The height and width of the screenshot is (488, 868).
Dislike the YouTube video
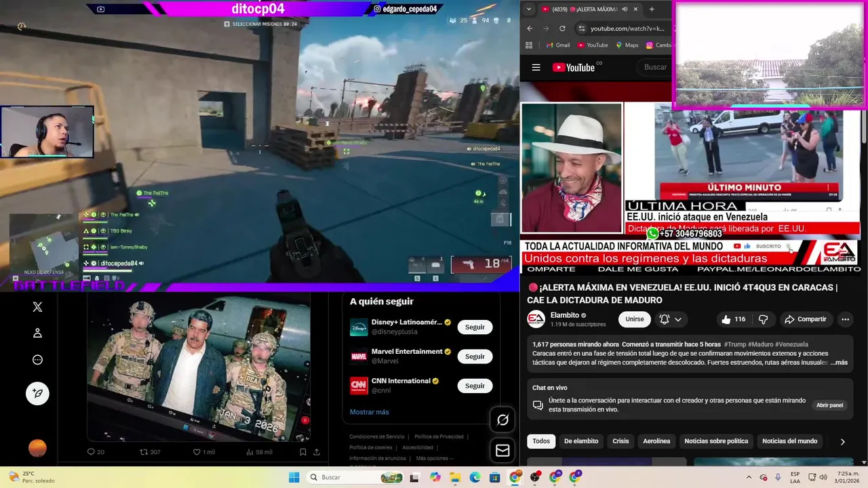(x=763, y=319)
